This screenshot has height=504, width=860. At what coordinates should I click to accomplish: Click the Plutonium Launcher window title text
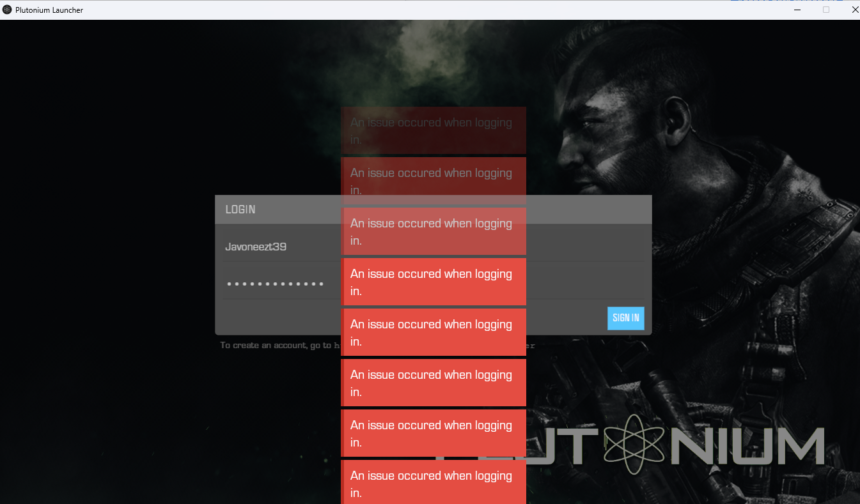pyautogui.click(x=49, y=10)
